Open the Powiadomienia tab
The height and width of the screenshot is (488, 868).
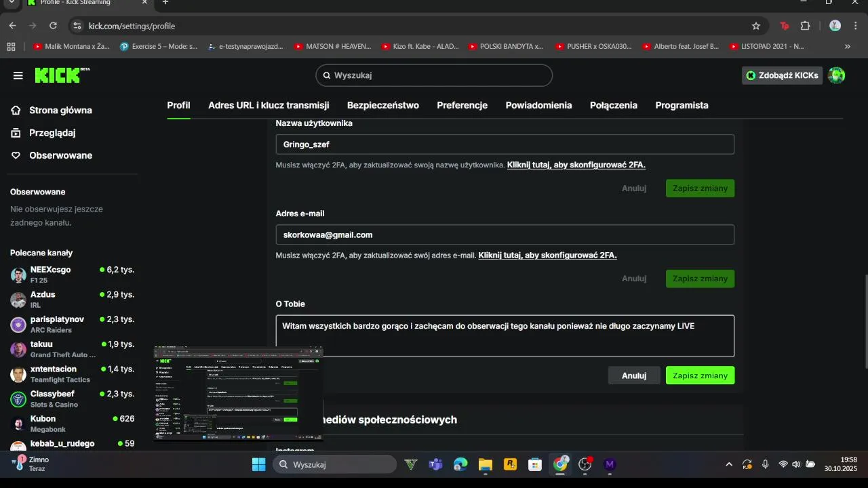tap(539, 105)
